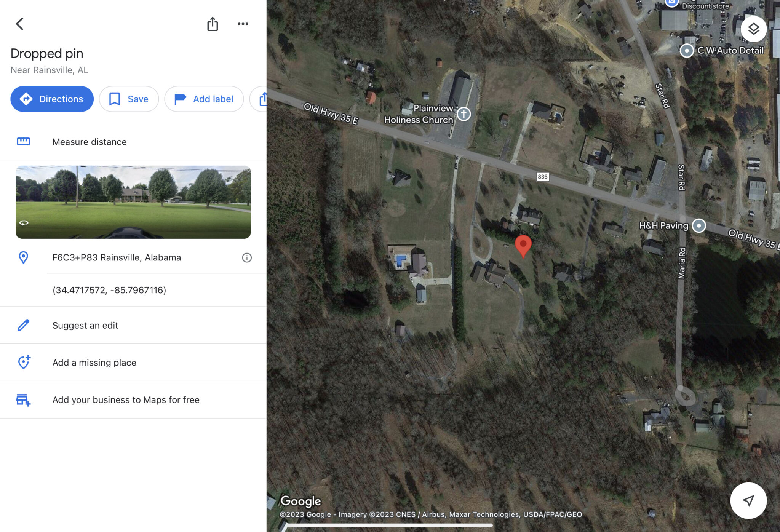Select the H&H Paving place marker
This screenshot has height=532, width=780.
698,225
